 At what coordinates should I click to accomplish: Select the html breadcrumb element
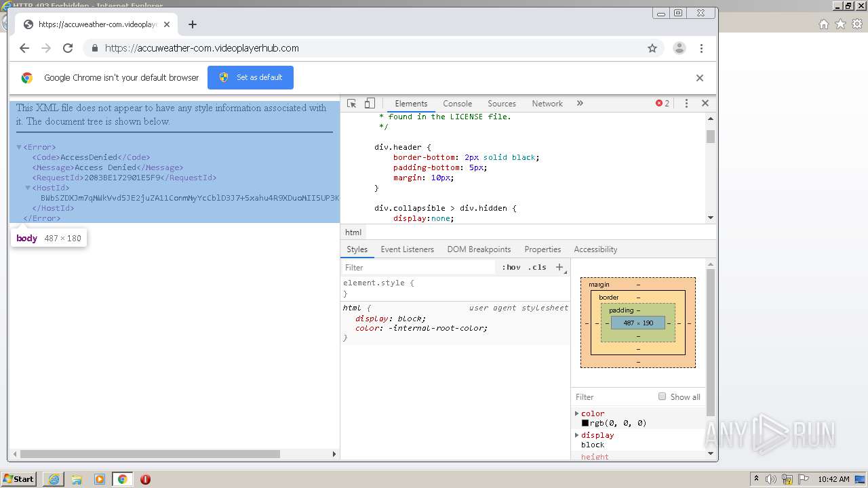(x=353, y=232)
